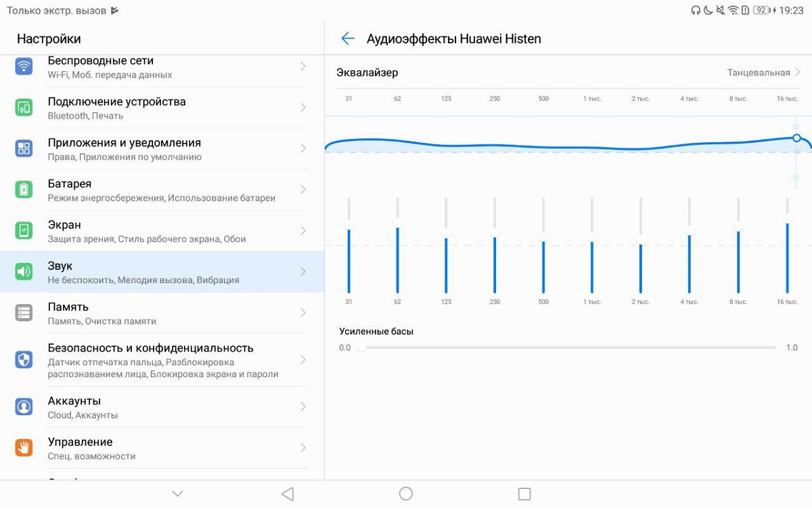Tap the Wi-Fi signal status icon
This screenshot has height=508, width=812.
click(733, 10)
